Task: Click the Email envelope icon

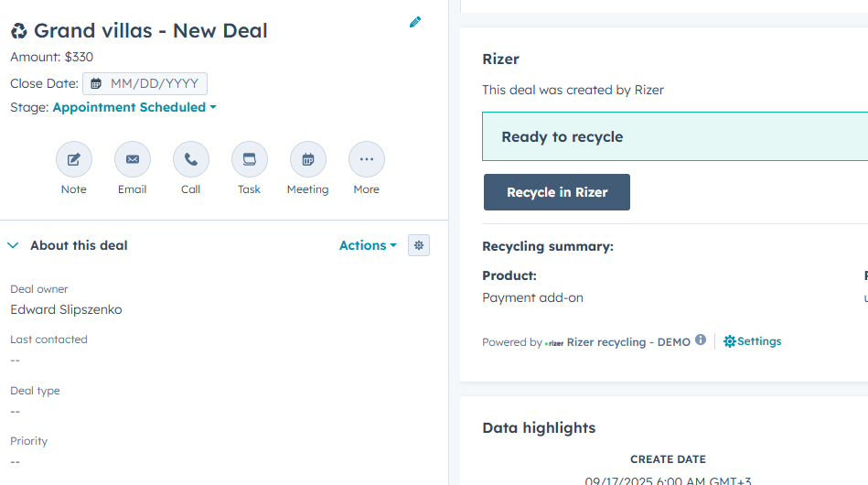Action: [x=133, y=159]
